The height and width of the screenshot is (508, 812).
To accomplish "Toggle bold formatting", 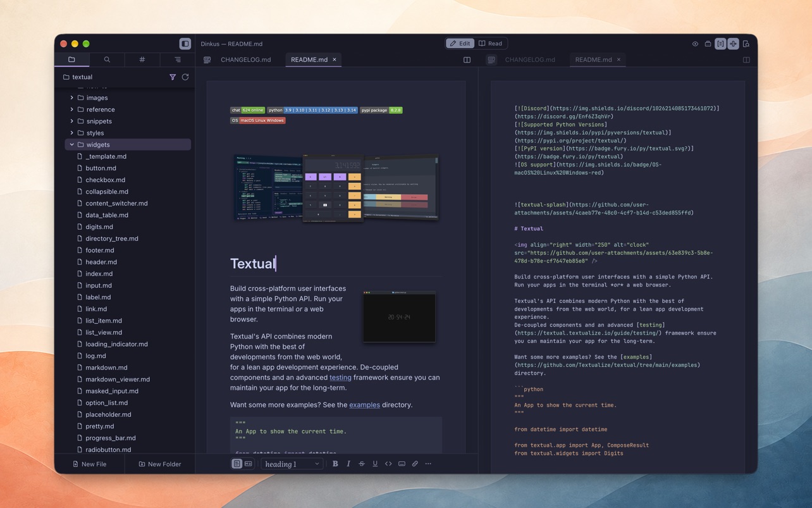I will [x=335, y=464].
